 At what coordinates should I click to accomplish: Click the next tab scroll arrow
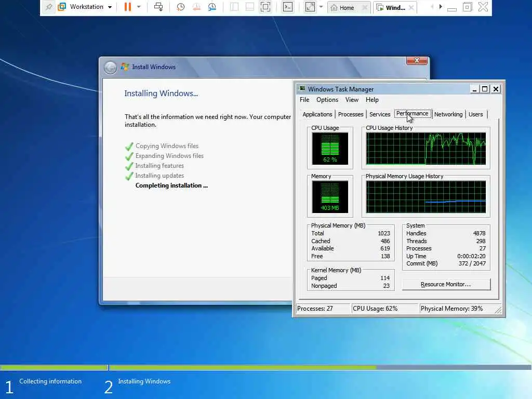[x=441, y=7]
